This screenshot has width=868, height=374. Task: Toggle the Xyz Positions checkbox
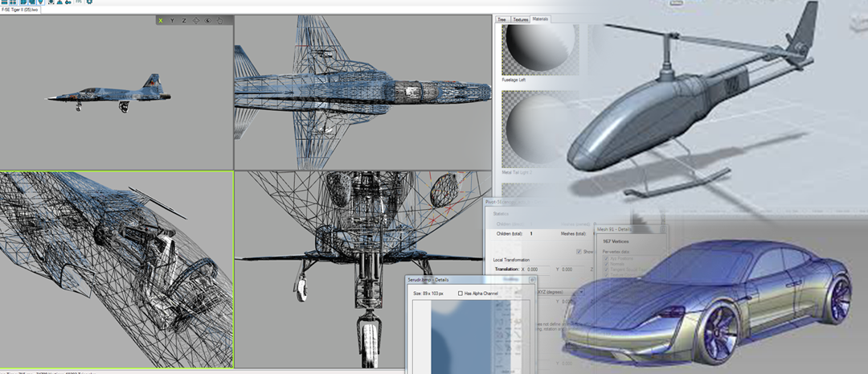(606, 259)
